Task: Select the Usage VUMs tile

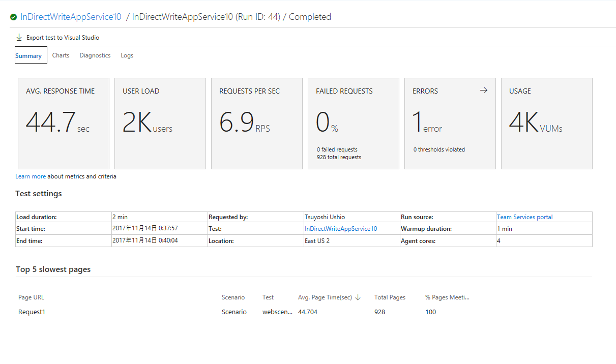Action: tap(547, 124)
